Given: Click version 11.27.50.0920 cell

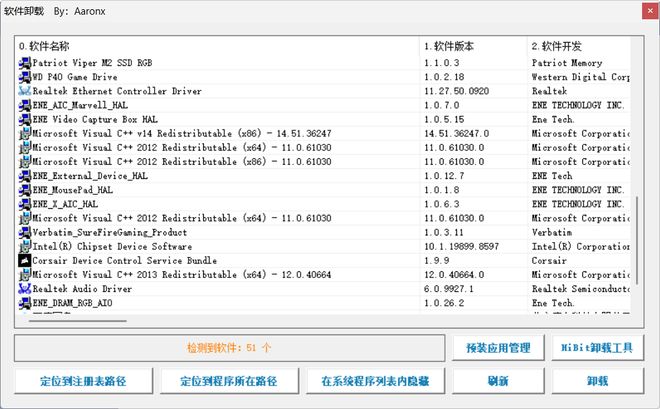Looking at the screenshot, I should pos(457,91).
